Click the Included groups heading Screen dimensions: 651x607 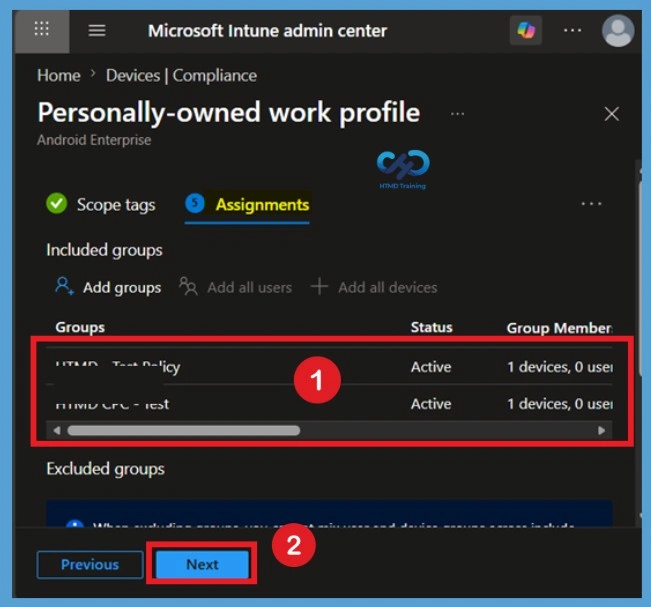click(x=104, y=250)
